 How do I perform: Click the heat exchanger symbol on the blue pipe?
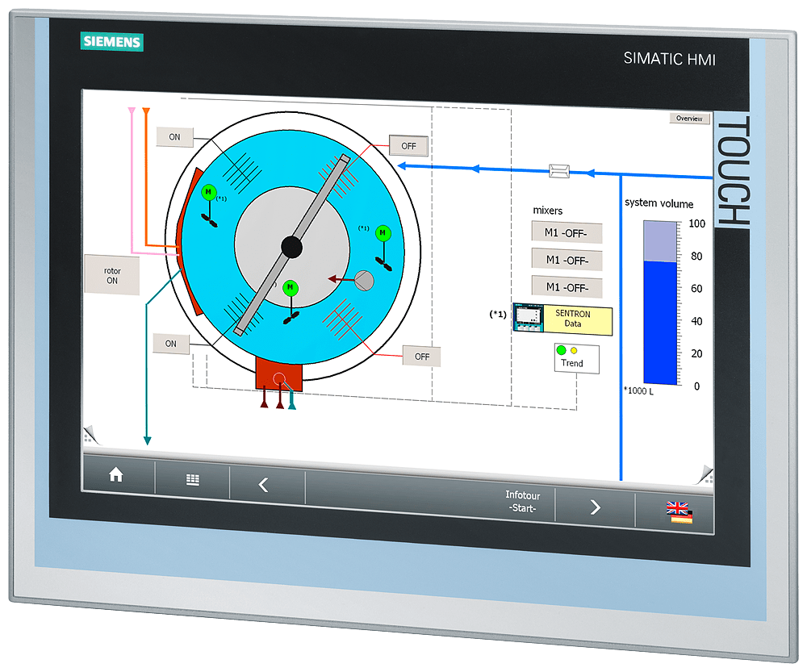click(558, 170)
